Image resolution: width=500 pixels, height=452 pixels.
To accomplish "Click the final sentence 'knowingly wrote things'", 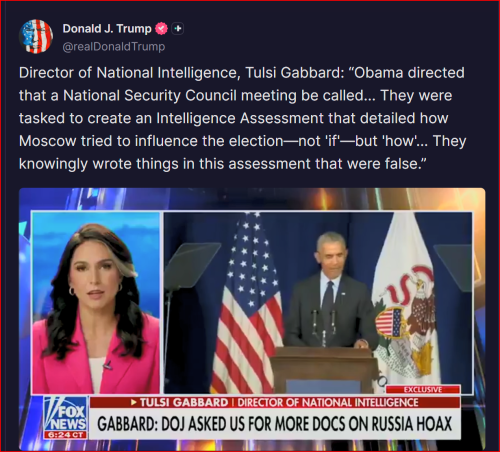I will [x=223, y=164].
